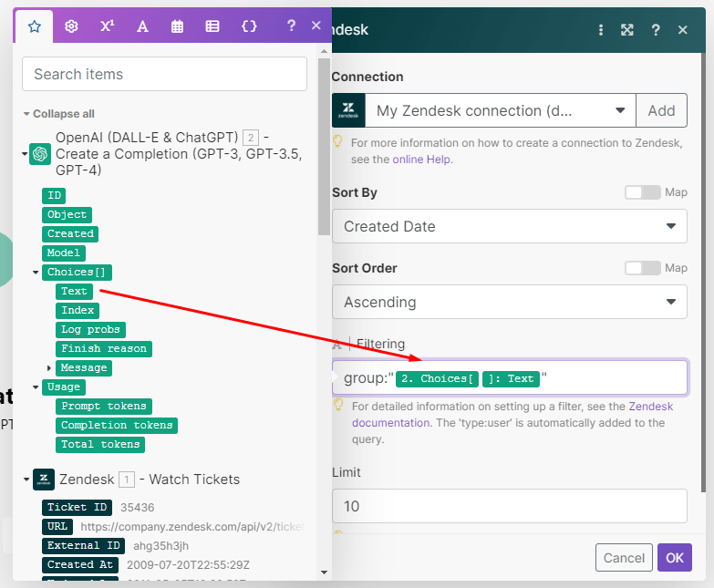This screenshot has height=588, width=714.
Task: Click the Zendesk module three-dot menu
Action: [600, 30]
